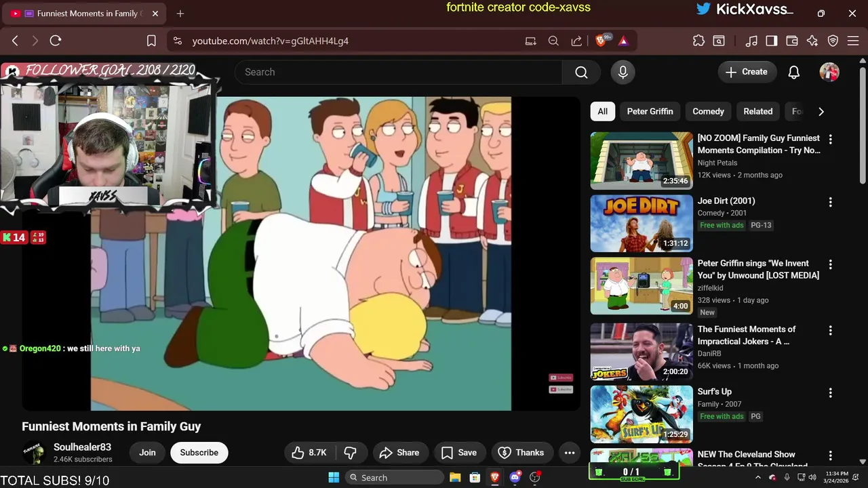Image resolution: width=868 pixels, height=488 pixels.
Task: Open Microsoft Store from the taskbar
Action: pos(475,477)
